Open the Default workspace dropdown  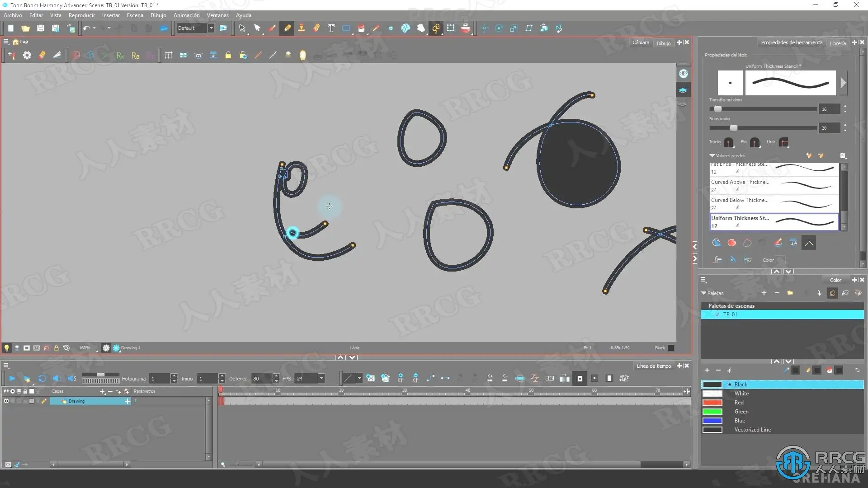pyautogui.click(x=211, y=28)
